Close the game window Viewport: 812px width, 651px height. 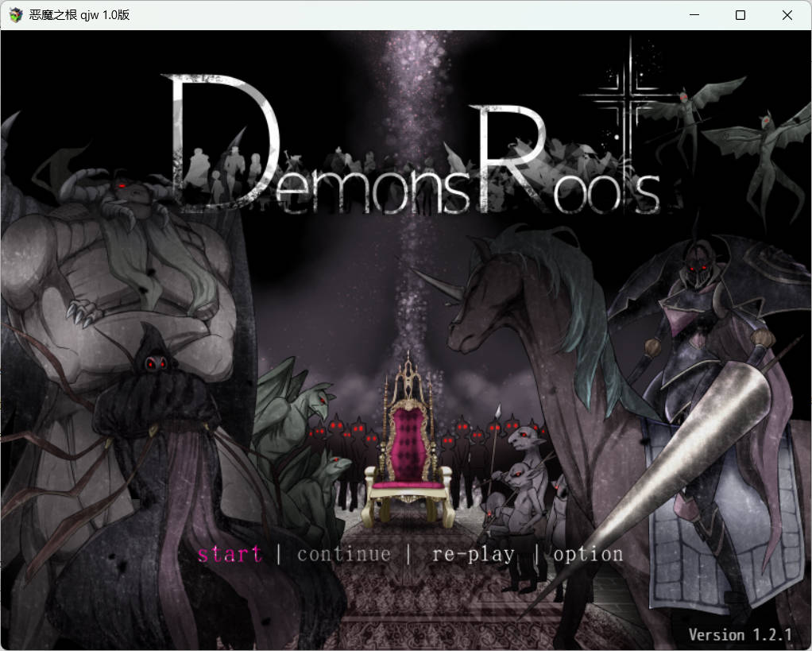(787, 14)
